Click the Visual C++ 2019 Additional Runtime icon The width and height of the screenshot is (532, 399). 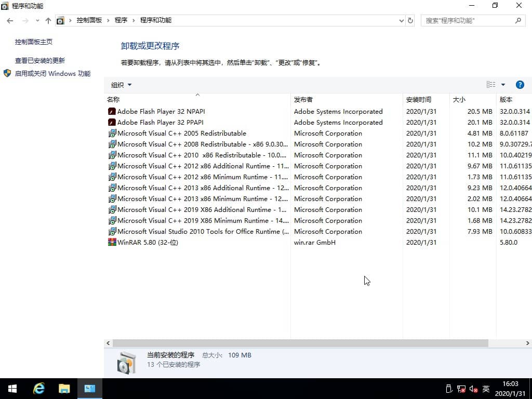pos(112,209)
